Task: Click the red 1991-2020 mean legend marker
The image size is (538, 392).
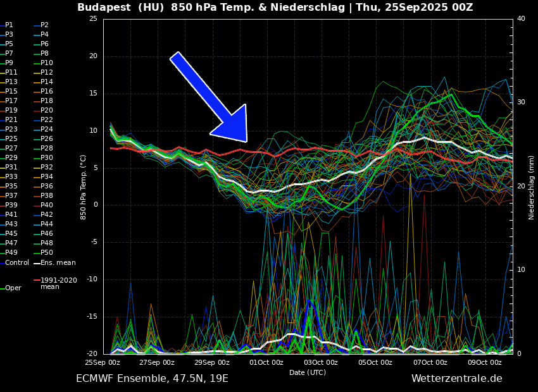Action: [x=37, y=280]
